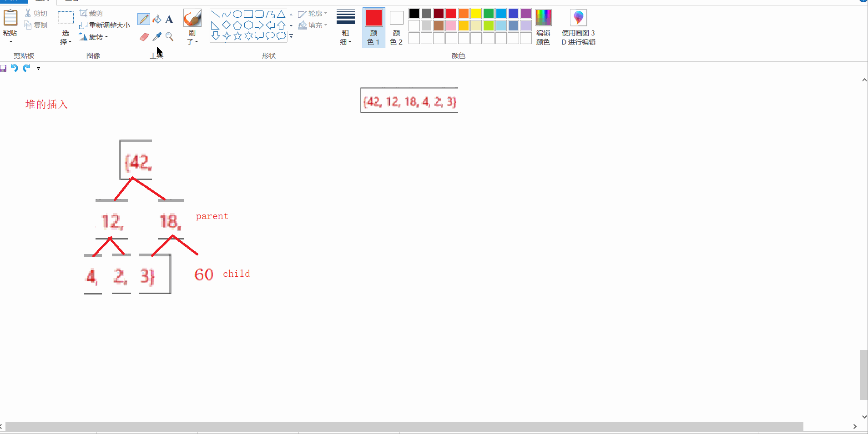Choose the orange color swatch
This screenshot has width=868, height=434.
464,13
